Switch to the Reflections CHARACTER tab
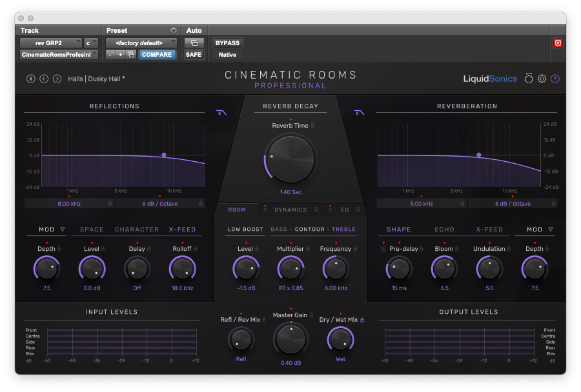Image resolution: width=581 pixels, height=392 pixels. point(137,230)
